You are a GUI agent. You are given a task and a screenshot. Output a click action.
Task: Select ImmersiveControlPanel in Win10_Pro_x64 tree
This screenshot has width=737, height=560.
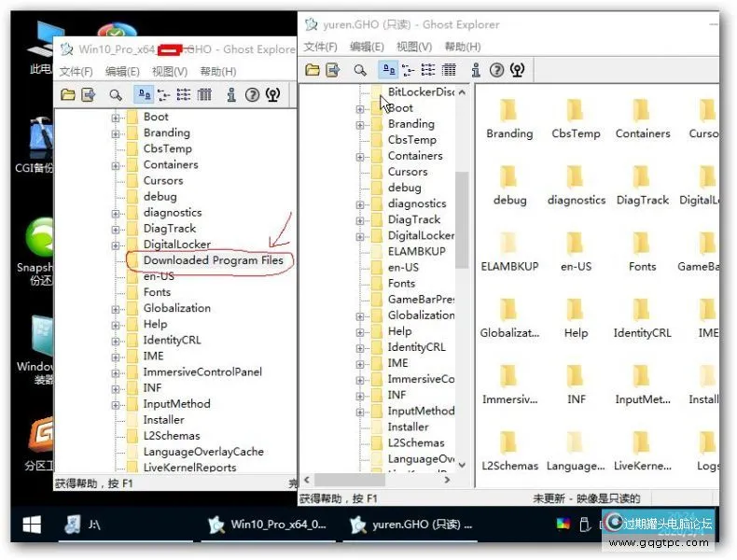pos(202,371)
